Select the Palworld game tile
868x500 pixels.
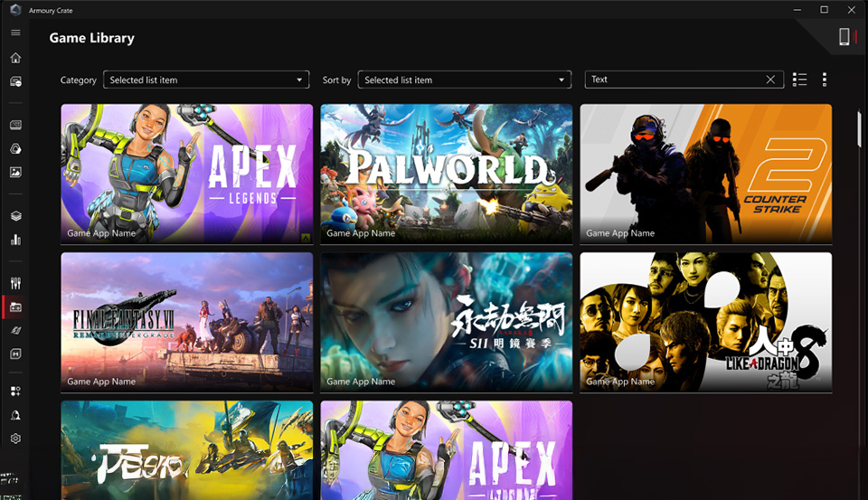click(447, 174)
